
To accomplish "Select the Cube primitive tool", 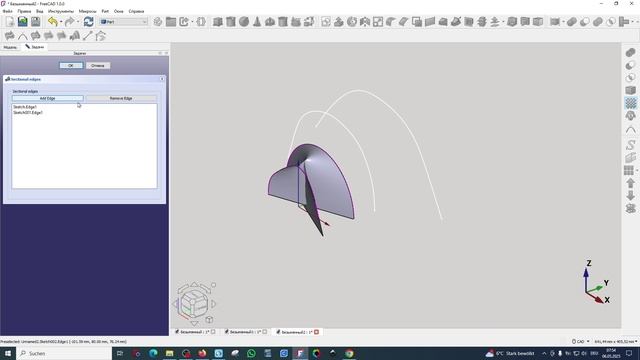I will [218, 22].
